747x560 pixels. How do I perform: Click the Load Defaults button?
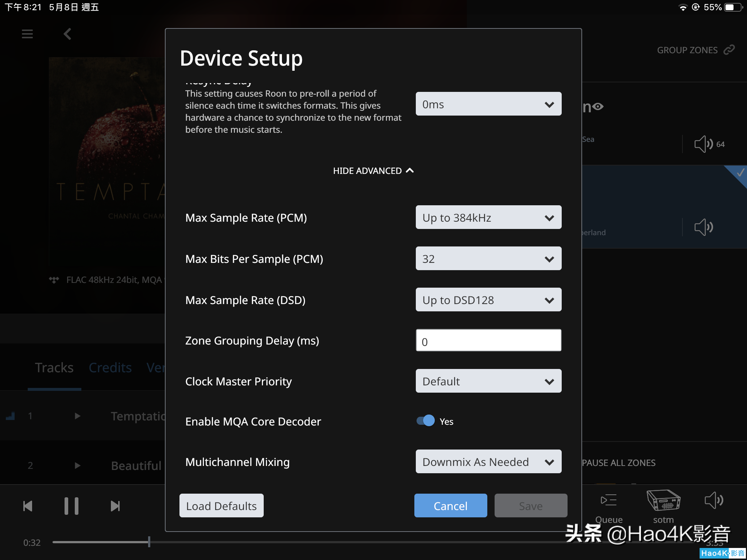click(x=221, y=506)
